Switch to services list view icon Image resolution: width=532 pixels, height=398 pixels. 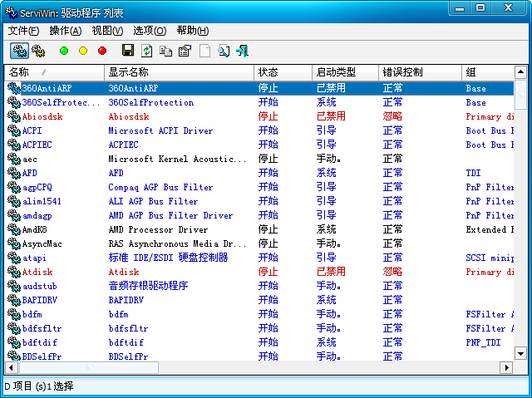tap(38, 51)
